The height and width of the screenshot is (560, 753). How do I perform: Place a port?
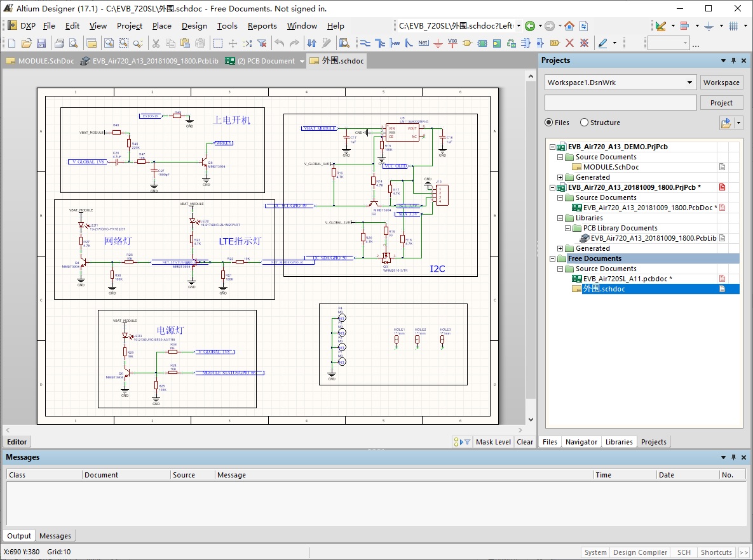coord(555,43)
